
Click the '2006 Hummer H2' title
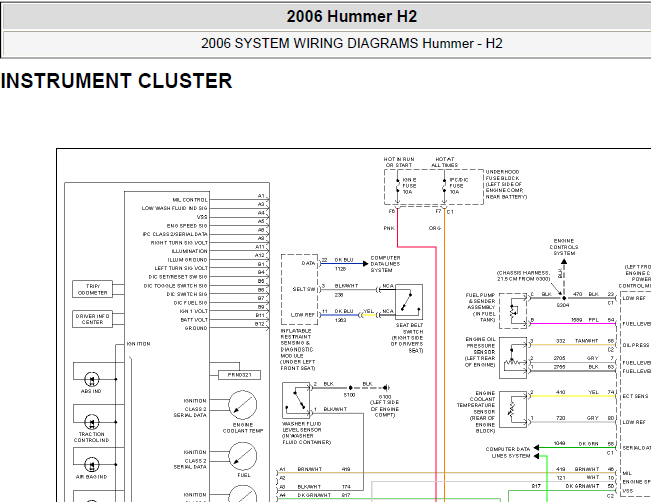pos(352,17)
